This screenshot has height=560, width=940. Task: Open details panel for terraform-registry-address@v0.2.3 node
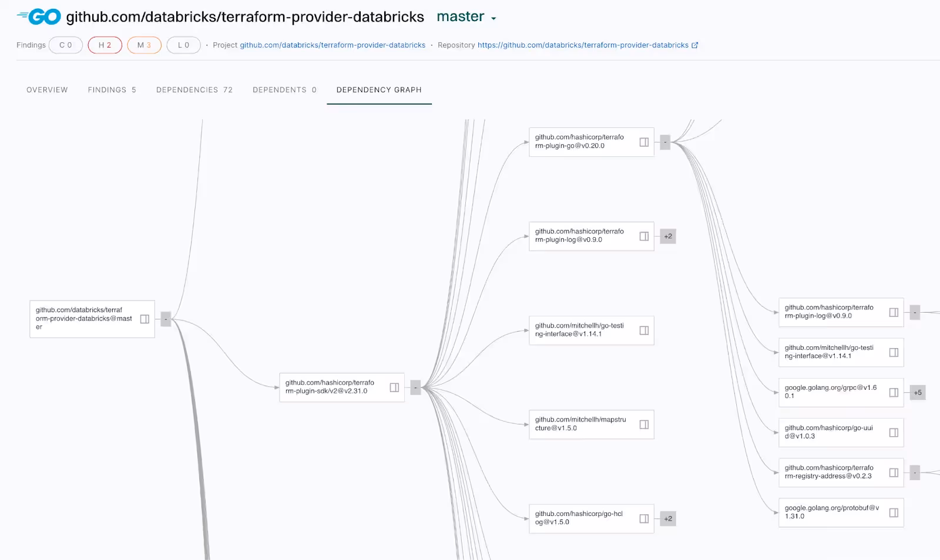click(x=894, y=473)
